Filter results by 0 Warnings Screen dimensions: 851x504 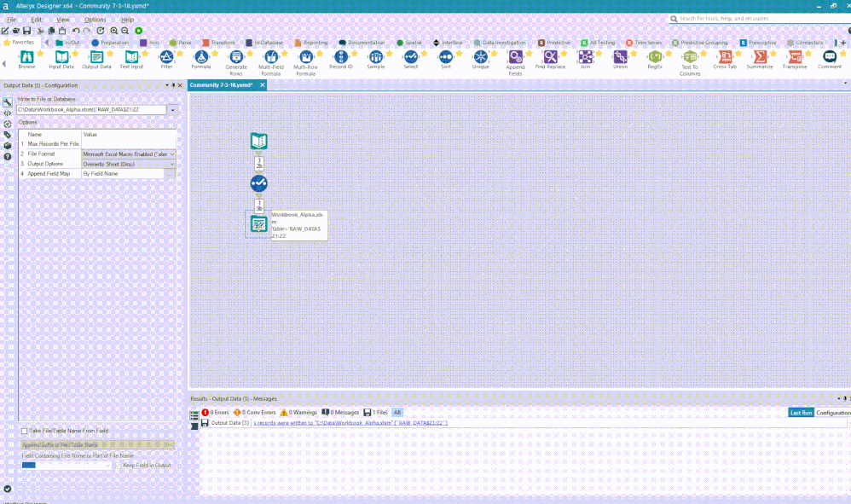pos(298,412)
